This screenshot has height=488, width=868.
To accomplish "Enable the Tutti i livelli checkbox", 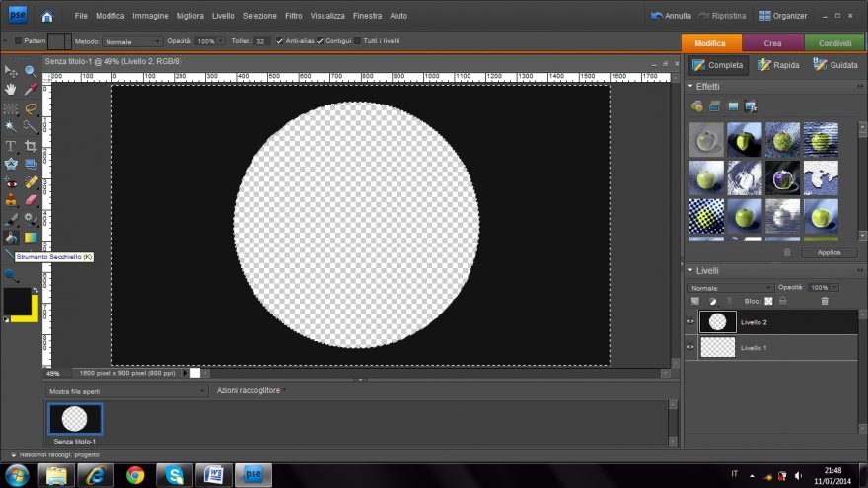I will point(358,41).
